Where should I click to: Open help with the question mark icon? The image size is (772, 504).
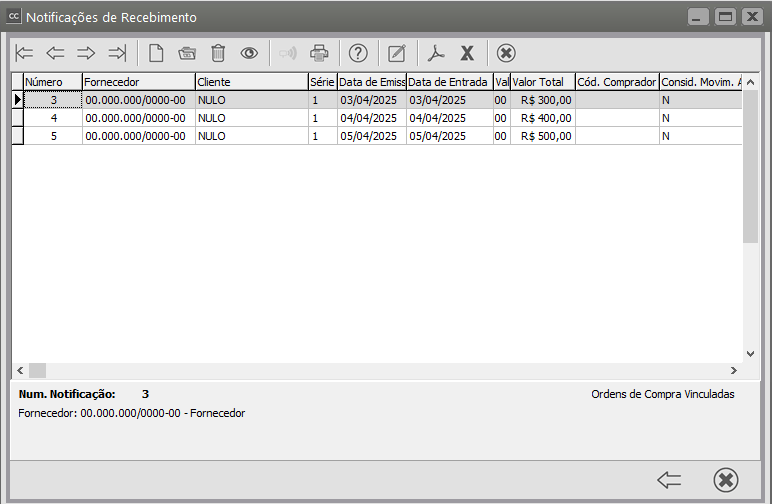point(358,53)
